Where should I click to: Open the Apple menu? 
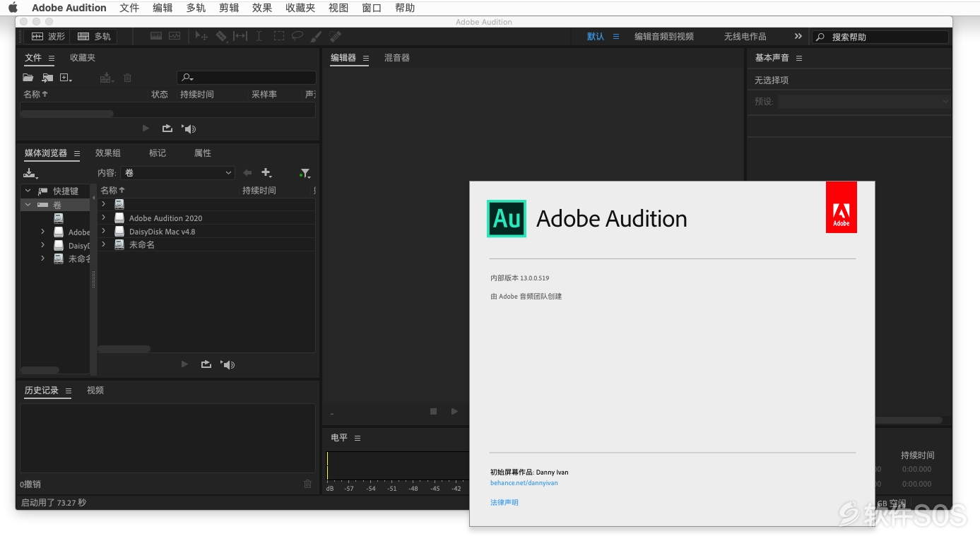click(13, 8)
